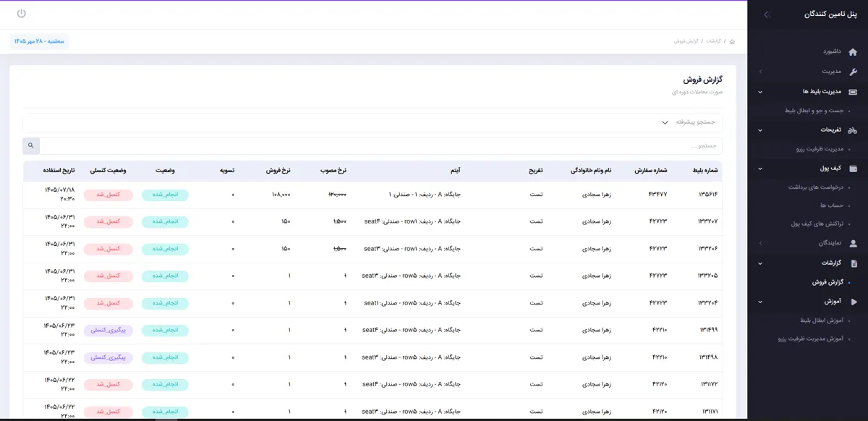Collapse the کیف پول submenu chevron
Viewport: 868px width, 421px height.
pos(760,169)
